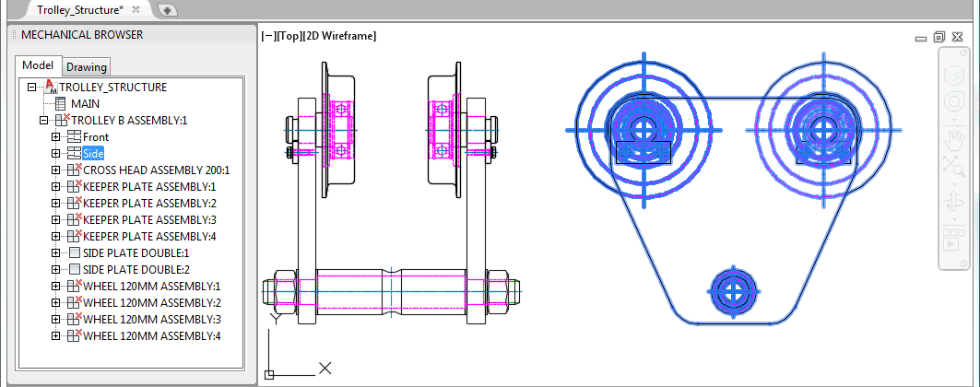Expand KEEPER PLATE ASSEMBLY:4

(55, 237)
